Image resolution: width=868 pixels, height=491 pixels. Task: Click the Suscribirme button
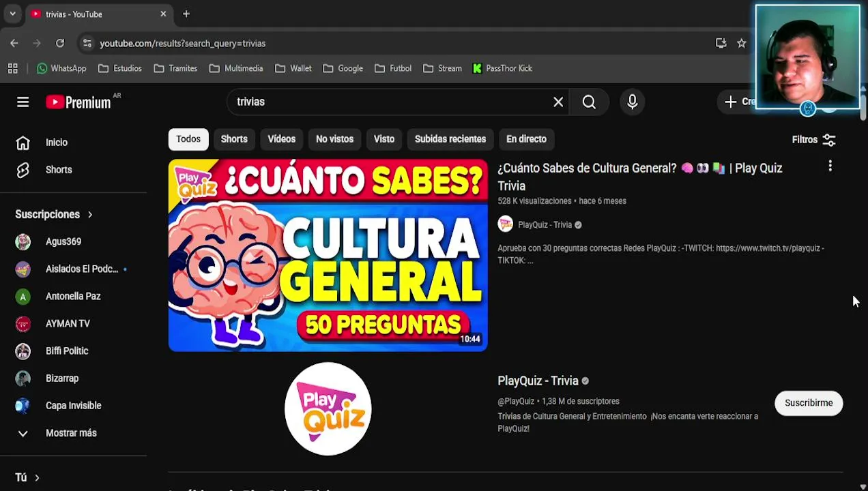[x=809, y=403]
